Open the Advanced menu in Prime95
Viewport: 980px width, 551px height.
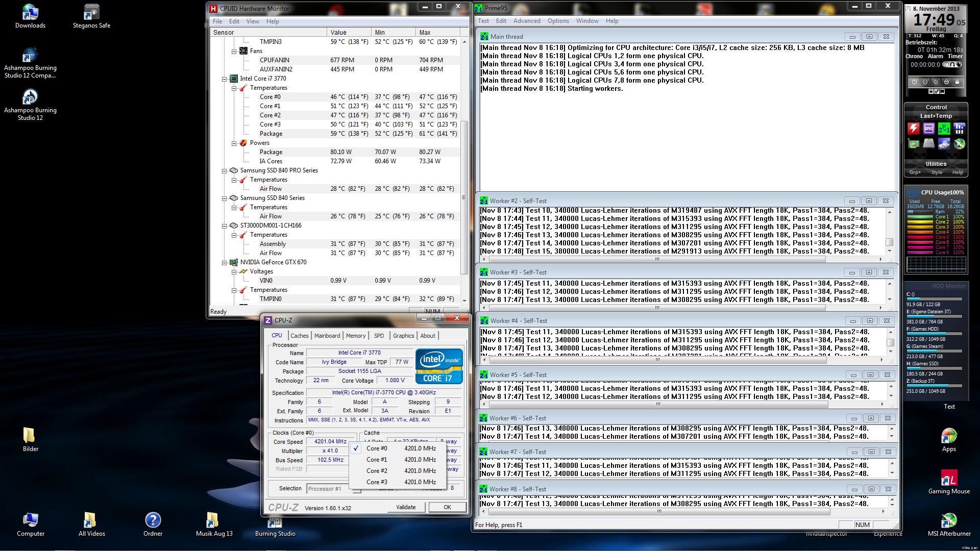point(526,21)
